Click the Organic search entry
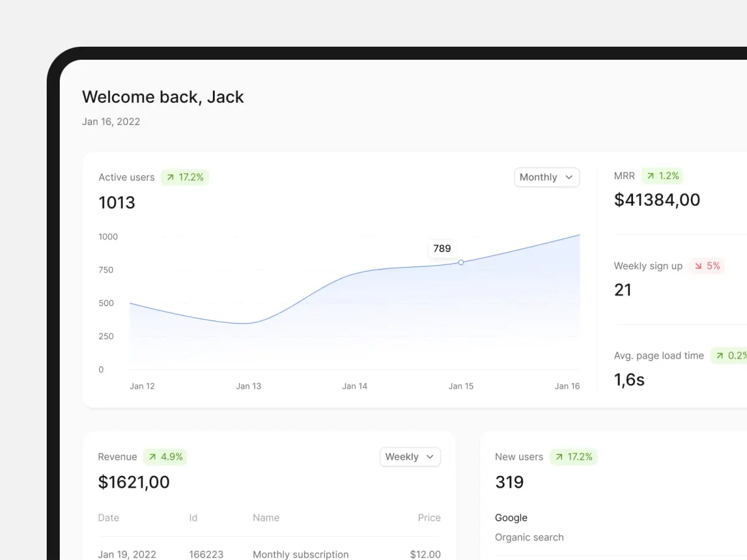 click(529, 537)
